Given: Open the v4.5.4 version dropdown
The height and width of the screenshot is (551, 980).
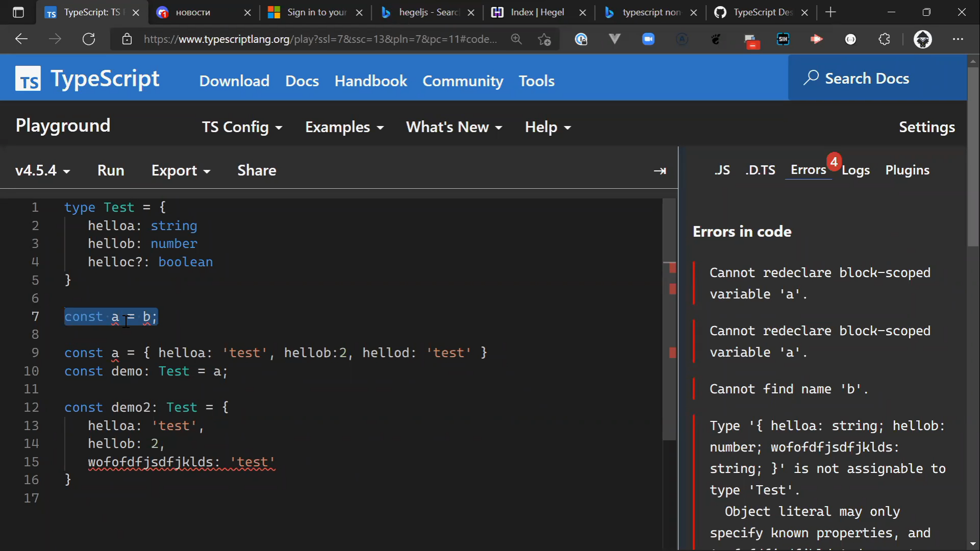Looking at the screenshot, I should (x=43, y=170).
